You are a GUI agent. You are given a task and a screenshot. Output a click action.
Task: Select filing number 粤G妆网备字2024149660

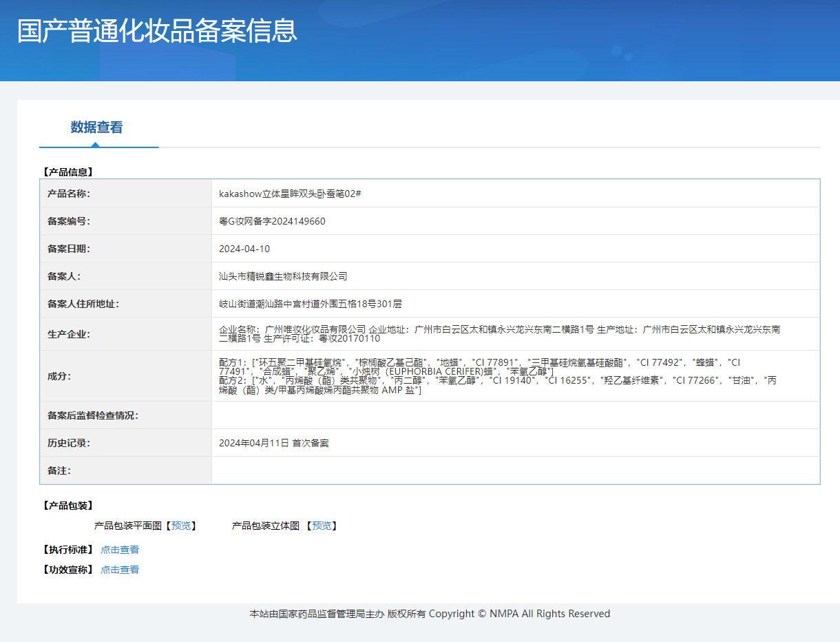pos(272,221)
